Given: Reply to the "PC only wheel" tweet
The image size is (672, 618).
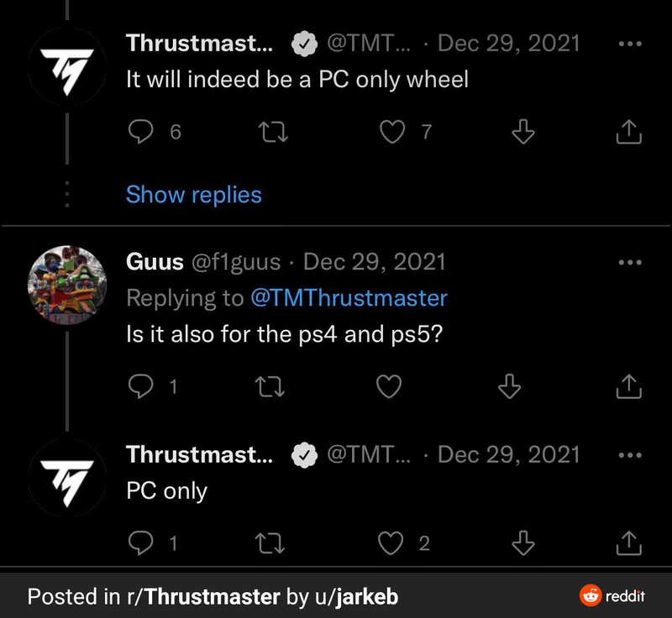Looking at the screenshot, I should [x=143, y=132].
